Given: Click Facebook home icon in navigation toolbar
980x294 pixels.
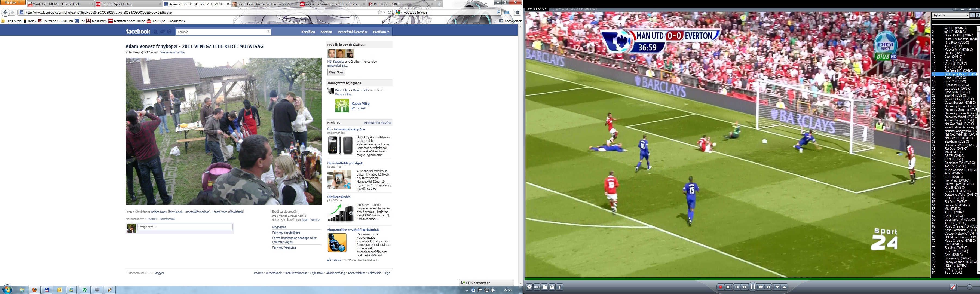Looking at the screenshot, I should click(517, 12).
